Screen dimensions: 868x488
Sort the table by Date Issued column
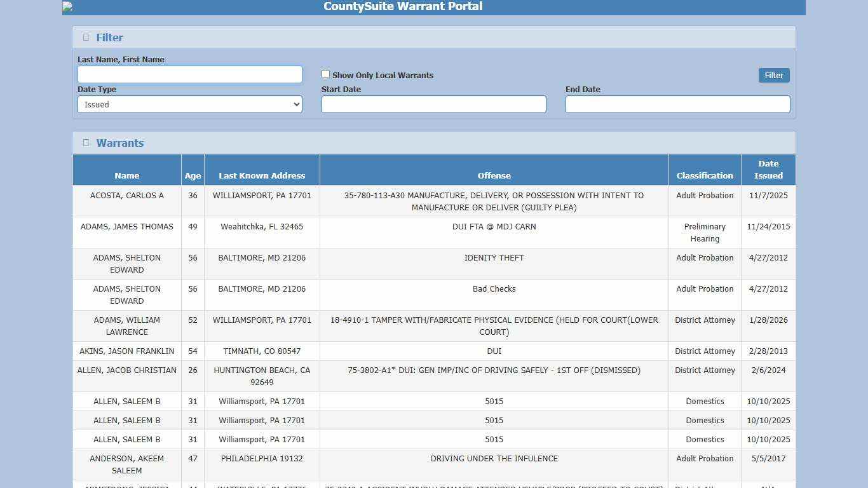tap(768, 170)
